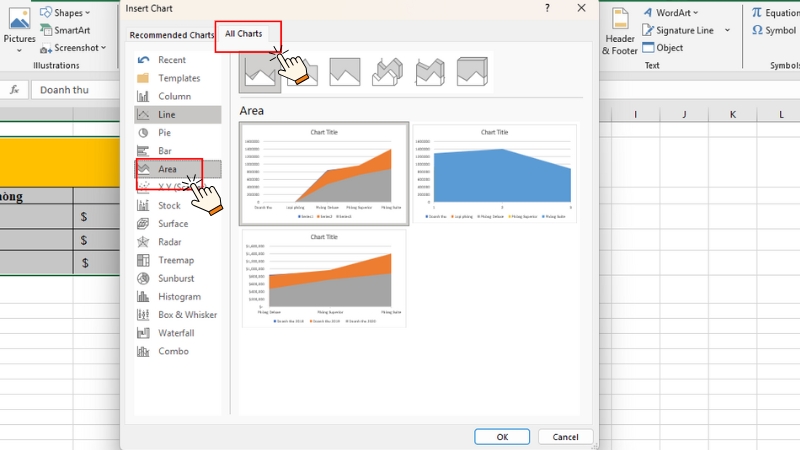This screenshot has width=800, height=450.
Task: Select the blue area chart preview thumbnail
Action: click(494, 173)
